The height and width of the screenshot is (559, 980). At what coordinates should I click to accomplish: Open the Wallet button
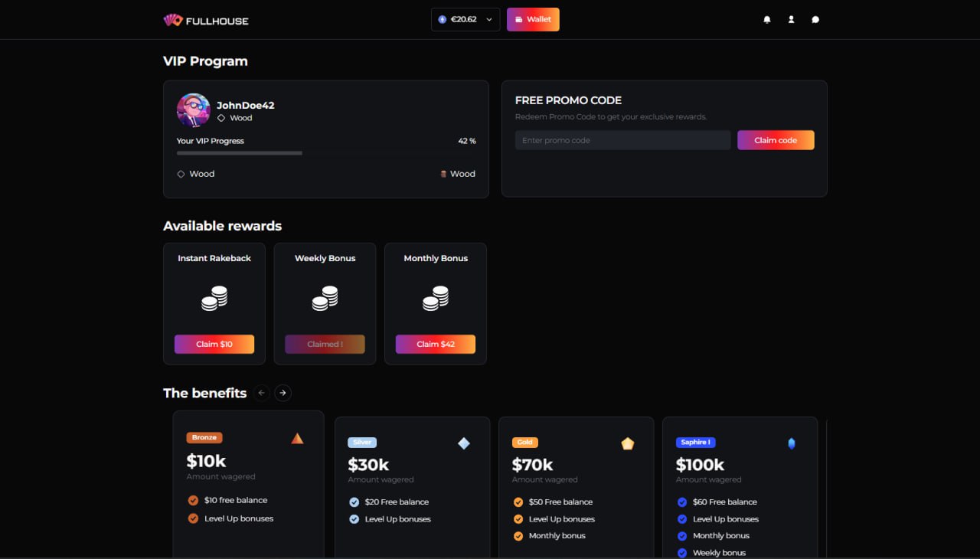coord(533,20)
